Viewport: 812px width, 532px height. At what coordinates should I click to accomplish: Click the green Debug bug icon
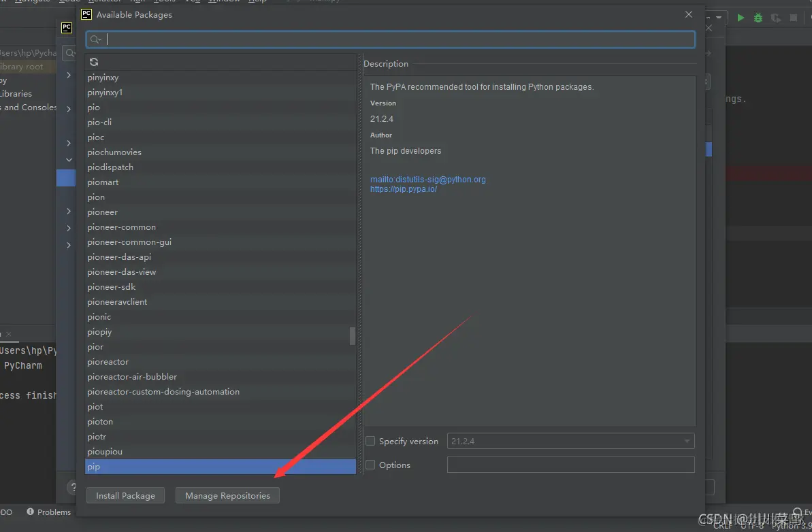point(758,18)
